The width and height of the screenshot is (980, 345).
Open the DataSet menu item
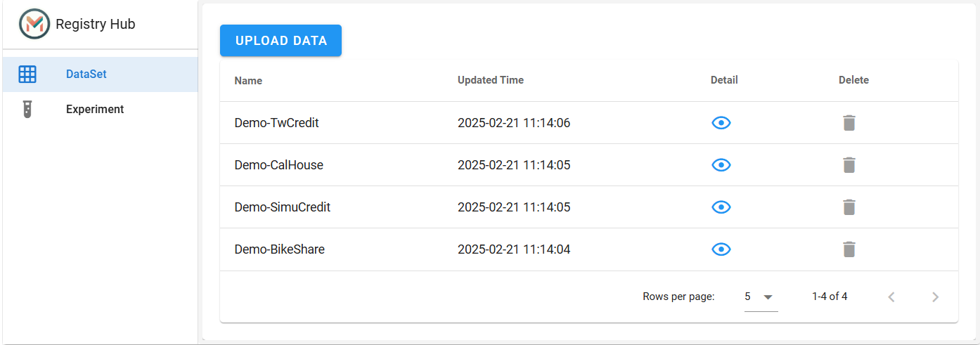tap(101, 74)
